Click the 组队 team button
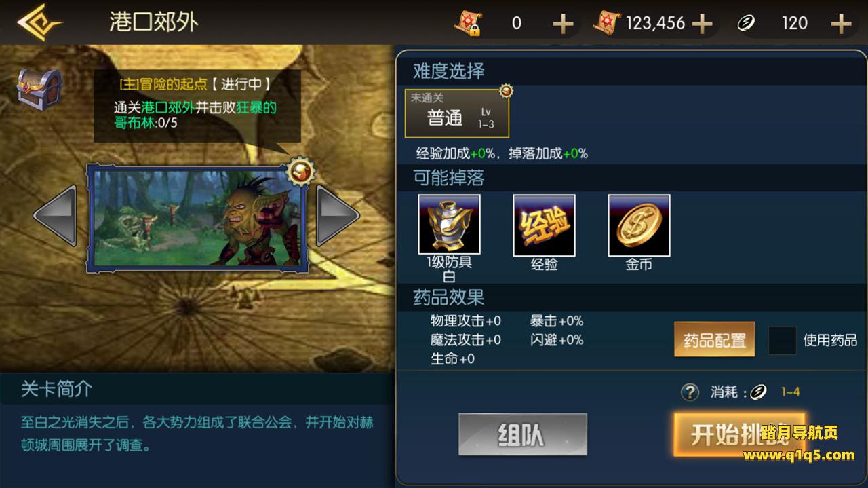This screenshot has height=488, width=868. pyautogui.click(x=522, y=434)
